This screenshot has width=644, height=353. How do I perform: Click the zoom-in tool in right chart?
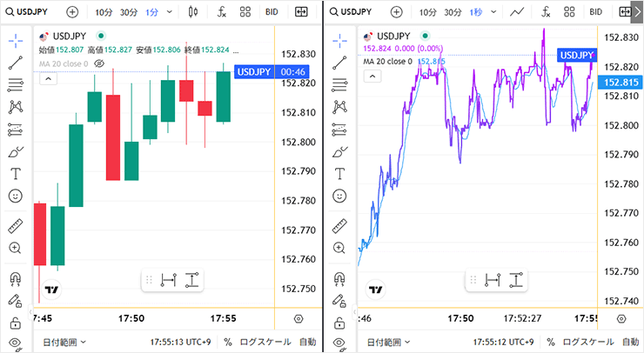pos(339,248)
